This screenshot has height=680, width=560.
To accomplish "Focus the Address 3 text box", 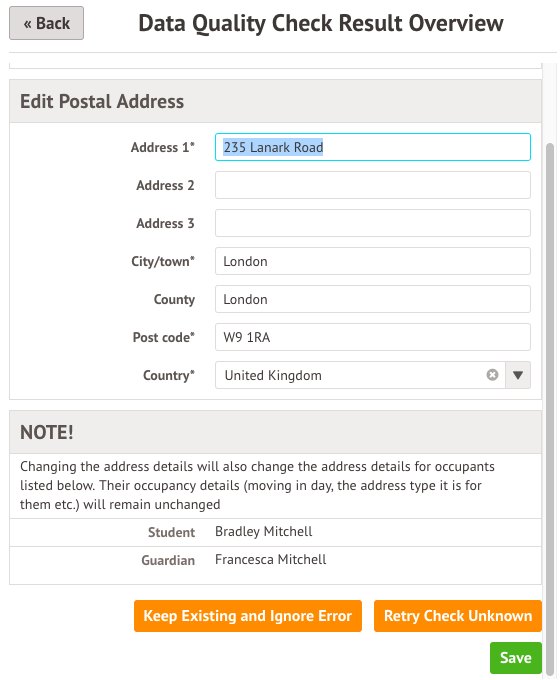I will coord(373,223).
